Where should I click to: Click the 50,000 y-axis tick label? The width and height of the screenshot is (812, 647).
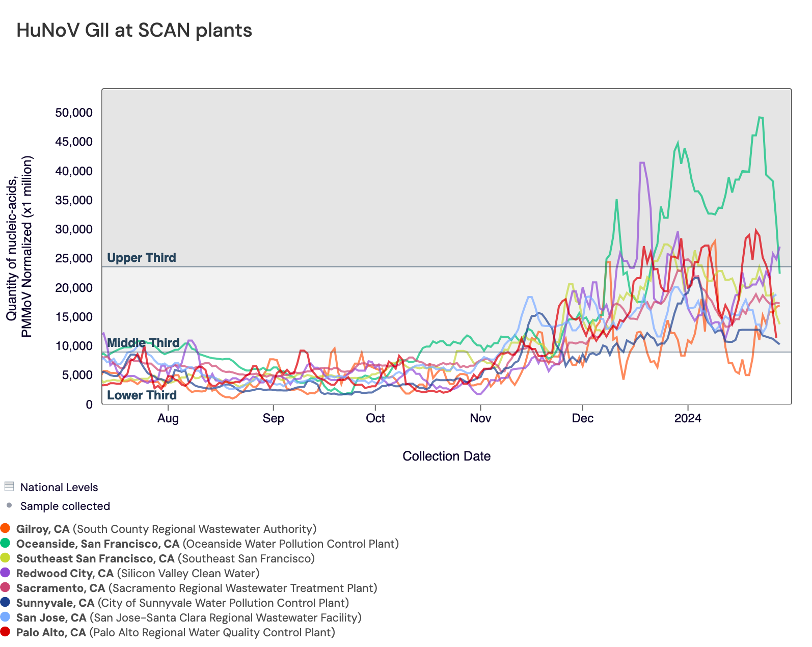[x=74, y=113]
